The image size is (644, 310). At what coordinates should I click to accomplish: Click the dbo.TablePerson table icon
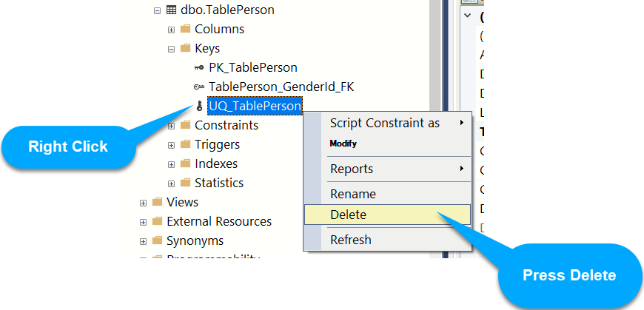(x=171, y=10)
